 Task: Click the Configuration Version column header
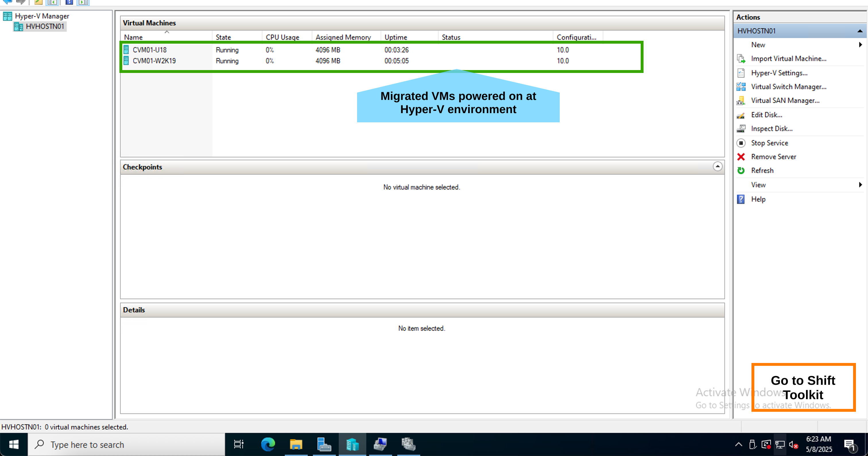[x=578, y=37]
